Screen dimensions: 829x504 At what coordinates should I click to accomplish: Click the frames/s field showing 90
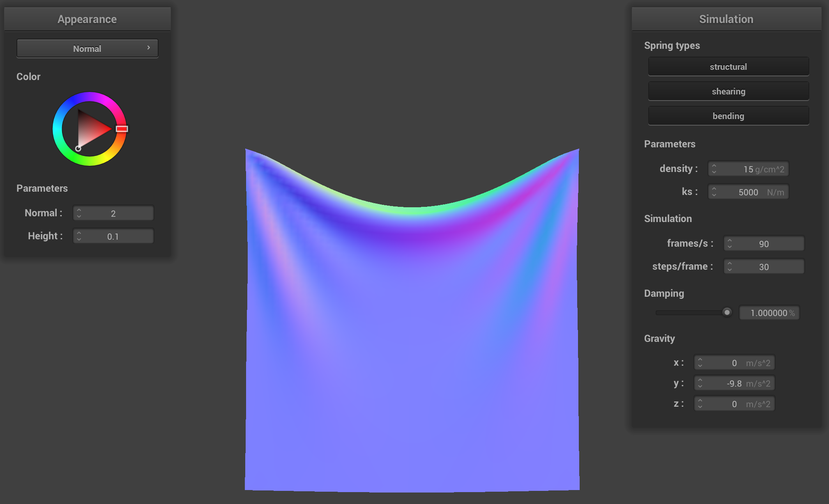pos(764,243)
